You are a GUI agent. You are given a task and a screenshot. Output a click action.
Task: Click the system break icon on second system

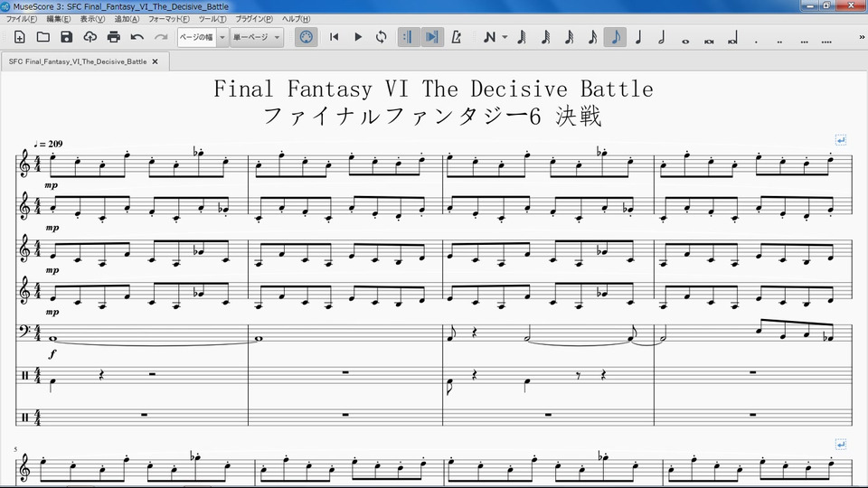point(840,444)
